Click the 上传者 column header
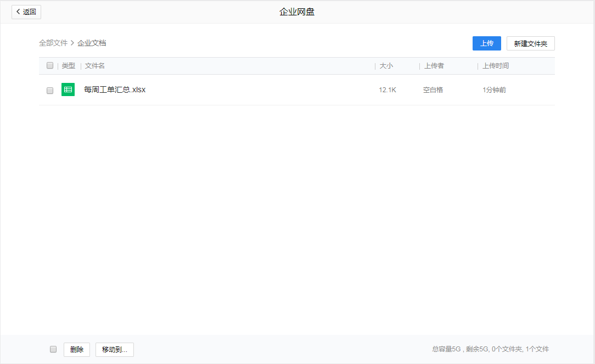Image resolution: width=595 pixels, height=364 pixels. click(x=434, y=66)
